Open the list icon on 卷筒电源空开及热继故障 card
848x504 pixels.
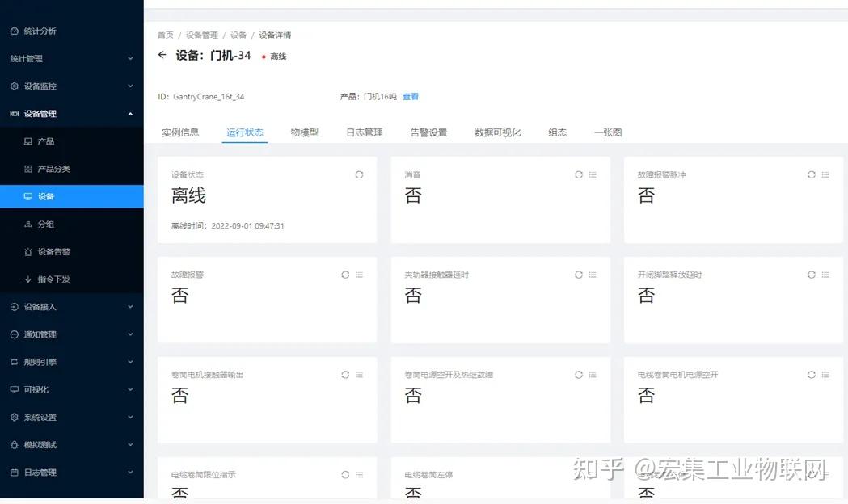(x=593, y=374)
